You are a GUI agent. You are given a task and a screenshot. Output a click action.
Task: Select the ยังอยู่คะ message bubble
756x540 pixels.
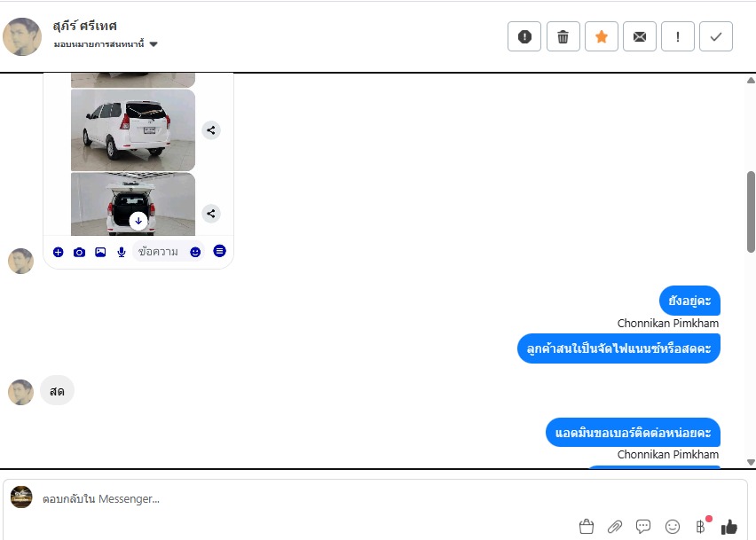click(x=689, y=301)
